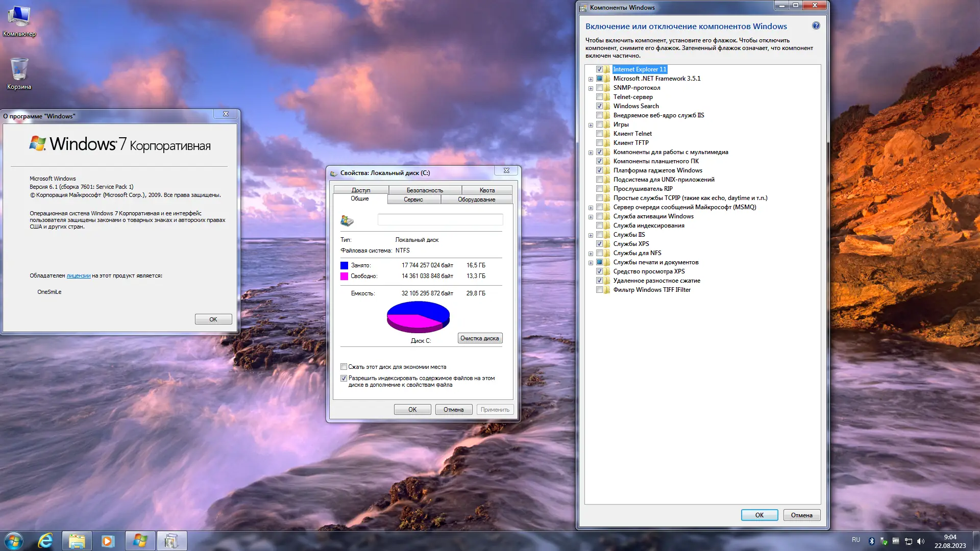Screen dimensions: 980x551
Task: Click the volume speaker tray icon
Action: coord(920,541)
